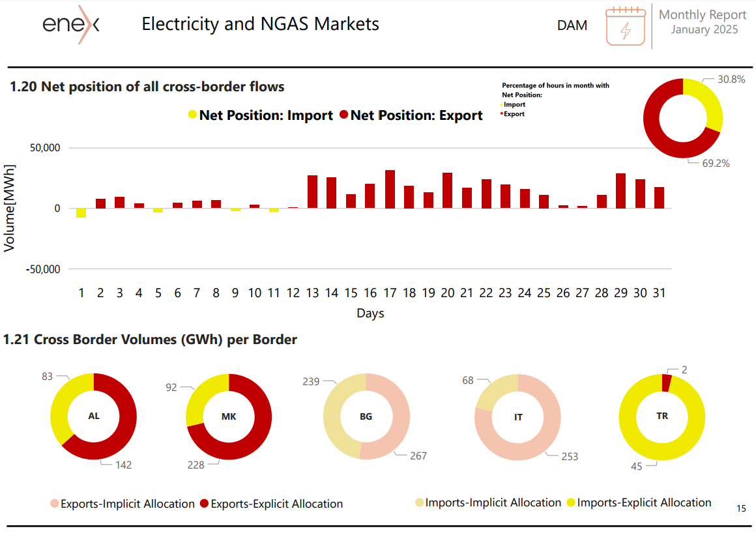Screen dimensions: 756x537
Task: Select the TR border donut chart
Action: point(662,416)
